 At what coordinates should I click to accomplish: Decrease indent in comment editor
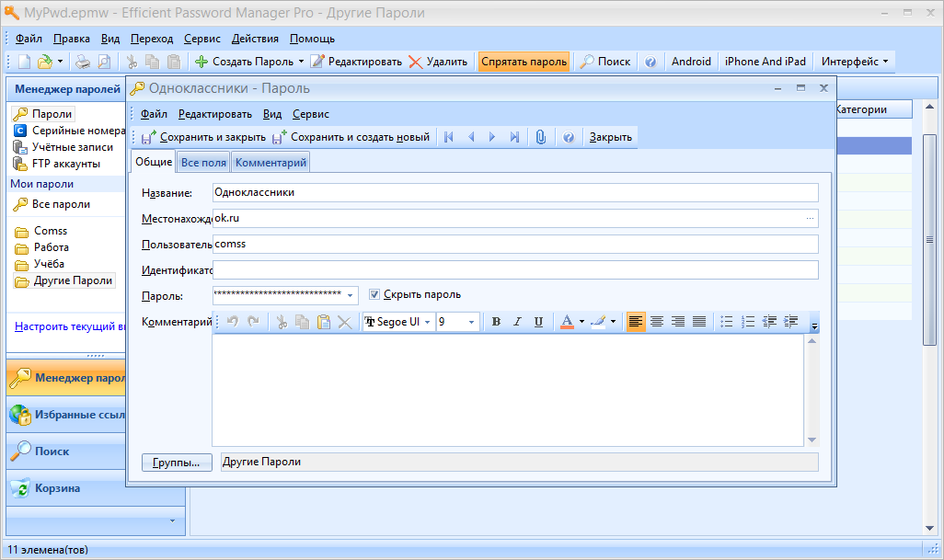(x=769, y=322)
